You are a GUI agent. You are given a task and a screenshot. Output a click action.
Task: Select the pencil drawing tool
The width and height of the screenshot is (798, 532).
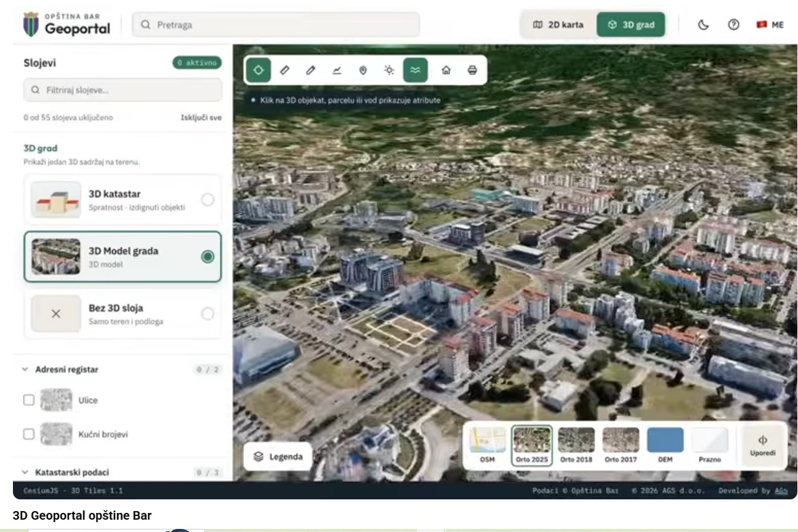point(311,70)
